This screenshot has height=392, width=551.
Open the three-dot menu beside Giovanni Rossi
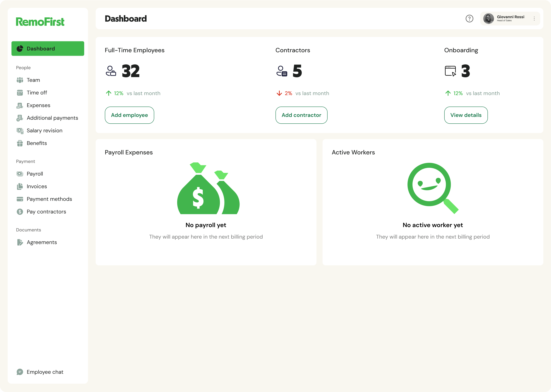point(534,19)
